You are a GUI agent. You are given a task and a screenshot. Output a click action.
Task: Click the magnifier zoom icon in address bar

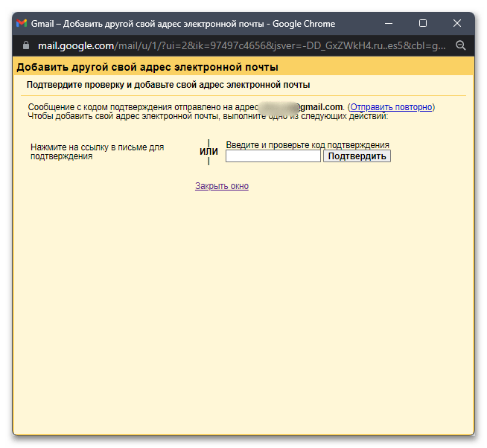(460, 45)
